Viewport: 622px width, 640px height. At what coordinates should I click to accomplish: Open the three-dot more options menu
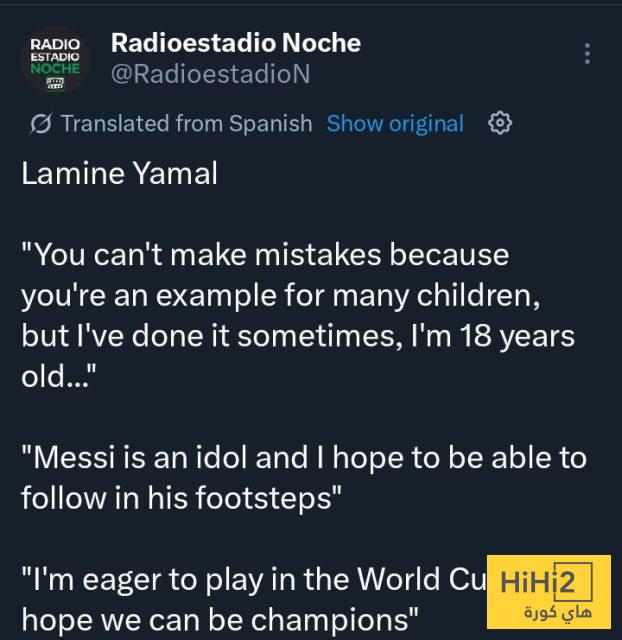pos(587,54)
